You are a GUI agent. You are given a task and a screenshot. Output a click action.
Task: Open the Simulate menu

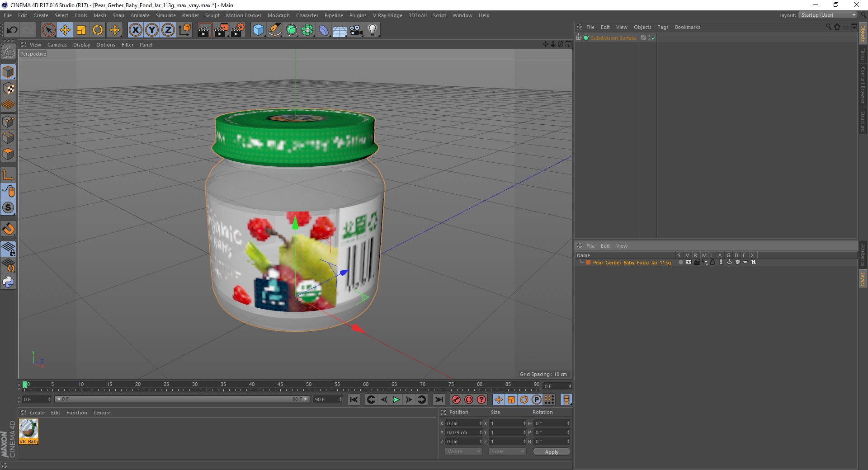(165, 15)
